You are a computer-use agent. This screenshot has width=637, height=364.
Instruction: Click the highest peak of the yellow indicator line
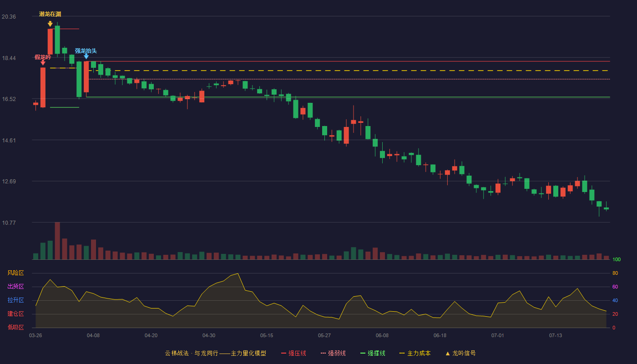(x=238, y=273)
